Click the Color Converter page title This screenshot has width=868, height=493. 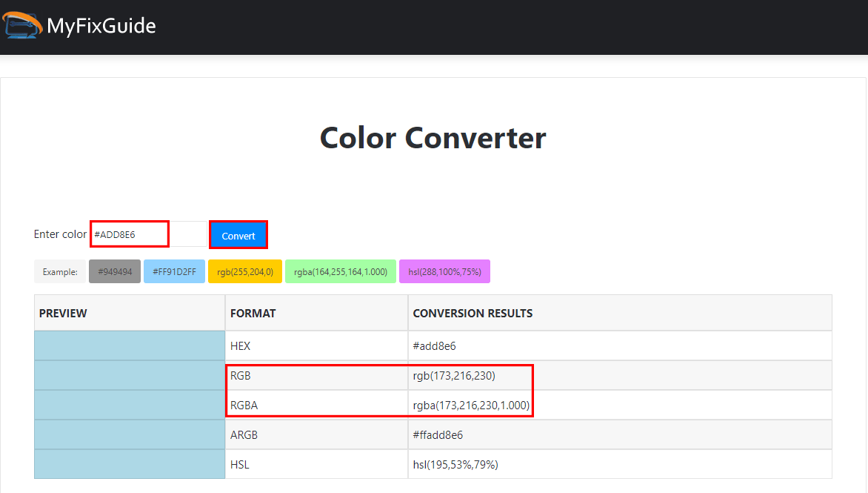(x=433, y=138)
